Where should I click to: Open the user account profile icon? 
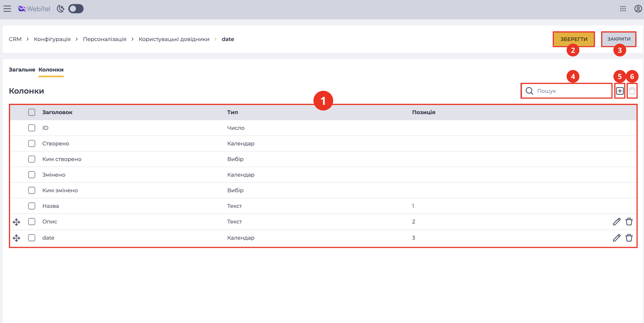click(x=638, y=9)
